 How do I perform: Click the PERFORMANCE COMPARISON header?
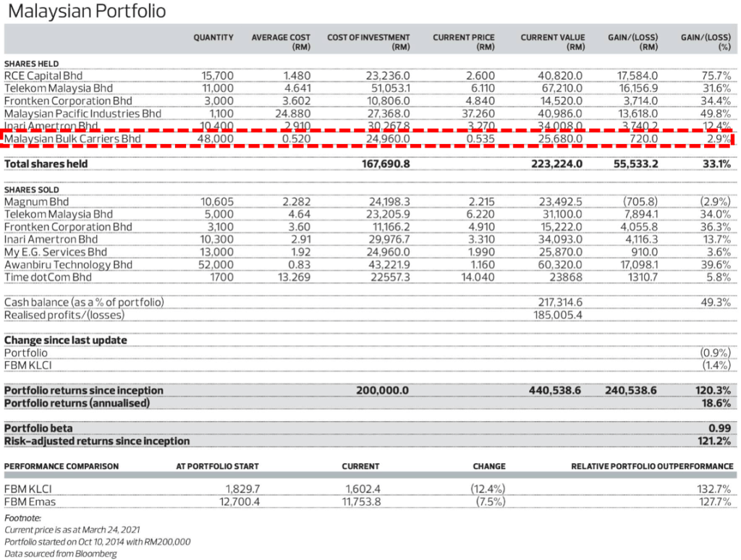[x=62, y=467]
